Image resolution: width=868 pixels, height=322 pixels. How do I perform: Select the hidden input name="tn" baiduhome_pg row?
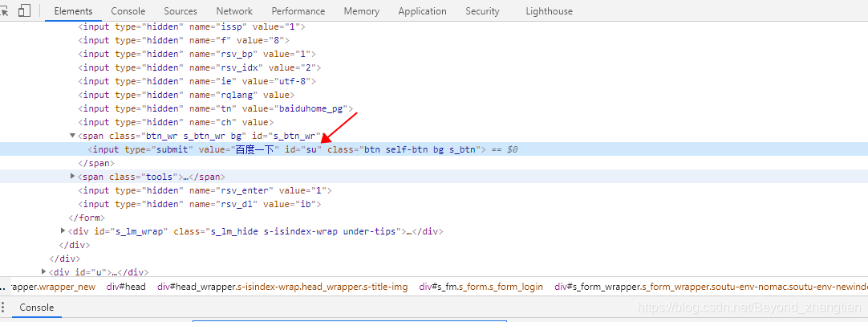tap(434, 108)
